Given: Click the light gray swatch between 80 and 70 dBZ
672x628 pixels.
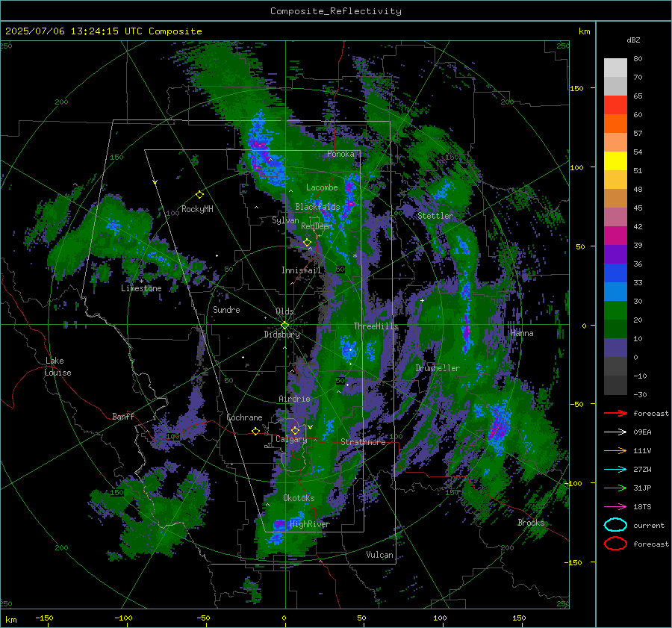Looking at the screenshot, I should pos(615,67).
